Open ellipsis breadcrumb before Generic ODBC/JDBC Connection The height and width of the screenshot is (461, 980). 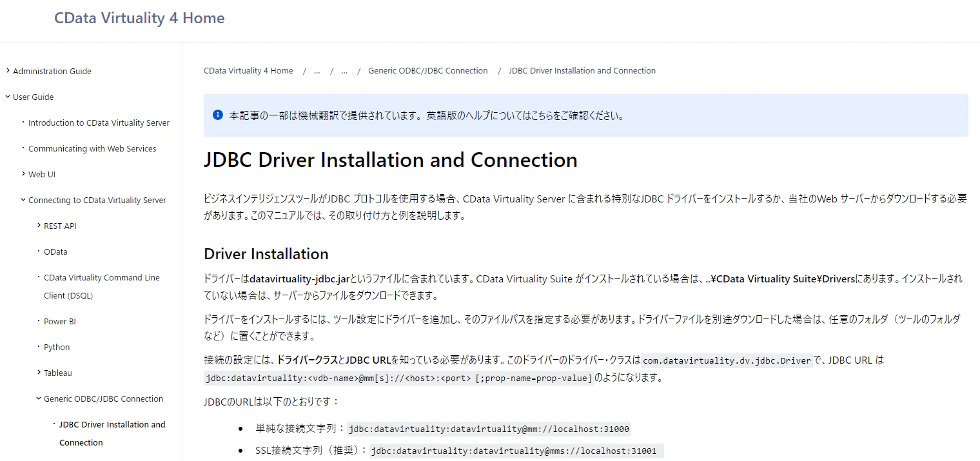[344, 71]
